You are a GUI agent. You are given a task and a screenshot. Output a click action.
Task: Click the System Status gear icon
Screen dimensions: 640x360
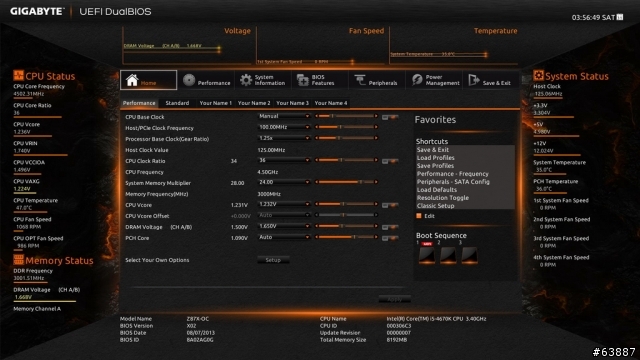coord(538,75)
